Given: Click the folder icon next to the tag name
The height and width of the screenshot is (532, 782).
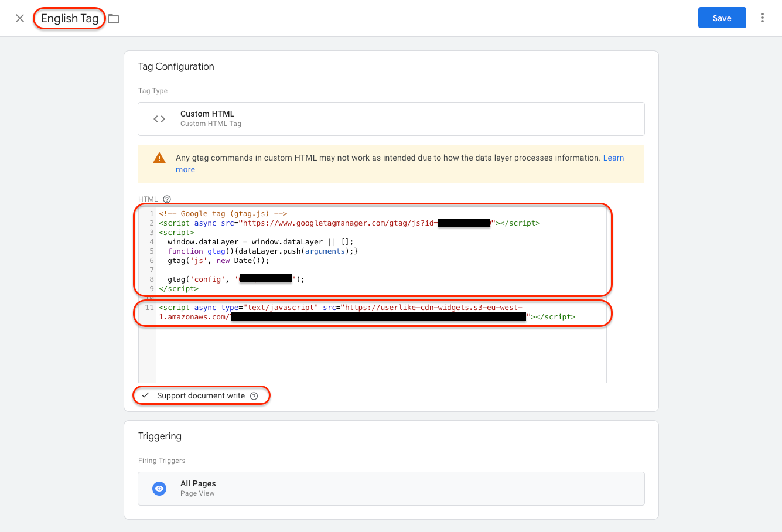Looking at the screenshot, I should coord(114,19).
